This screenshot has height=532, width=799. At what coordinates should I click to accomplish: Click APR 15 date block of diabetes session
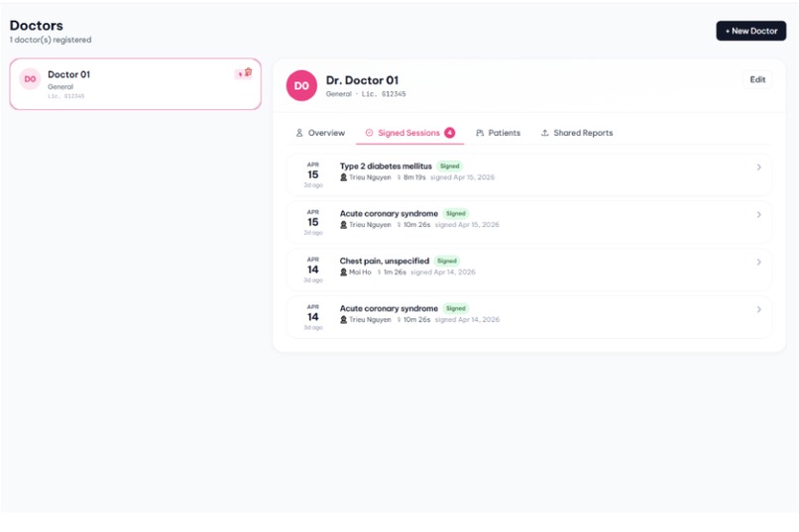[x=313, y=174]
